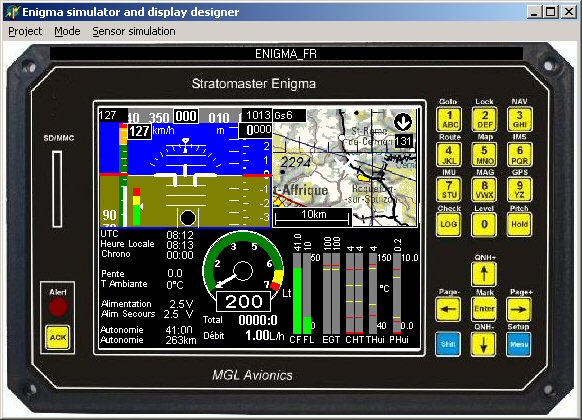Click the blue Menu Setup key
The height and width of the screenshot is (420, 582).
[x=519, y=344]
